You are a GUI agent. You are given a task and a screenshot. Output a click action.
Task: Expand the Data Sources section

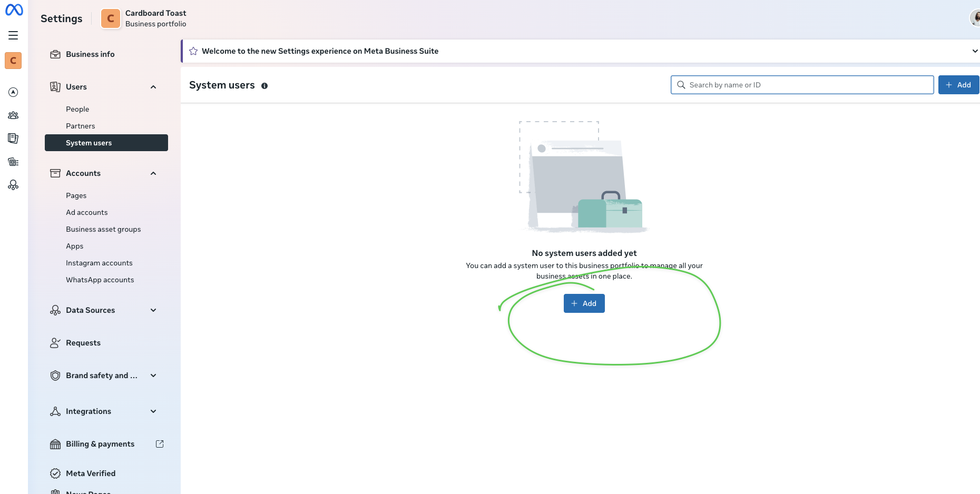point(153,310)
